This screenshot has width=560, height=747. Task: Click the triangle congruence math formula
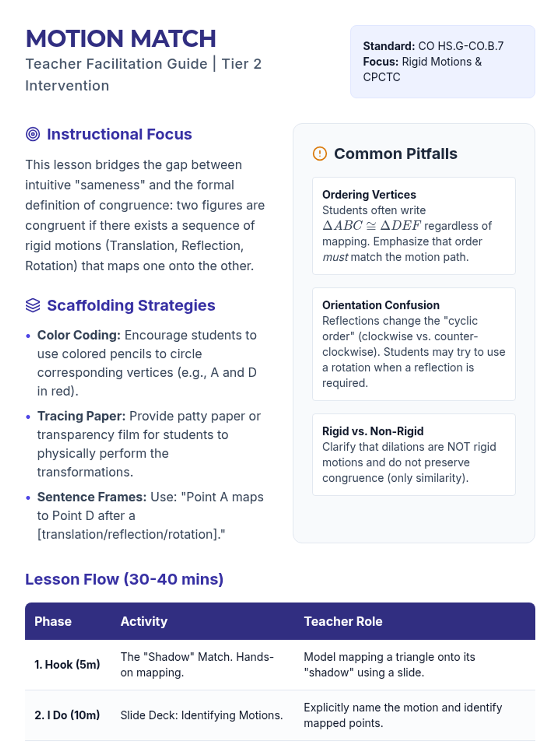[x=371, y=226]
